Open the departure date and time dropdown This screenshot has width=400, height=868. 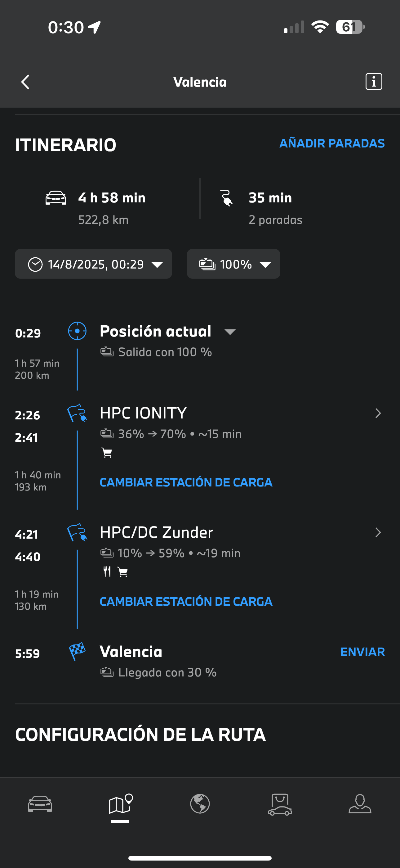[93, 264]
